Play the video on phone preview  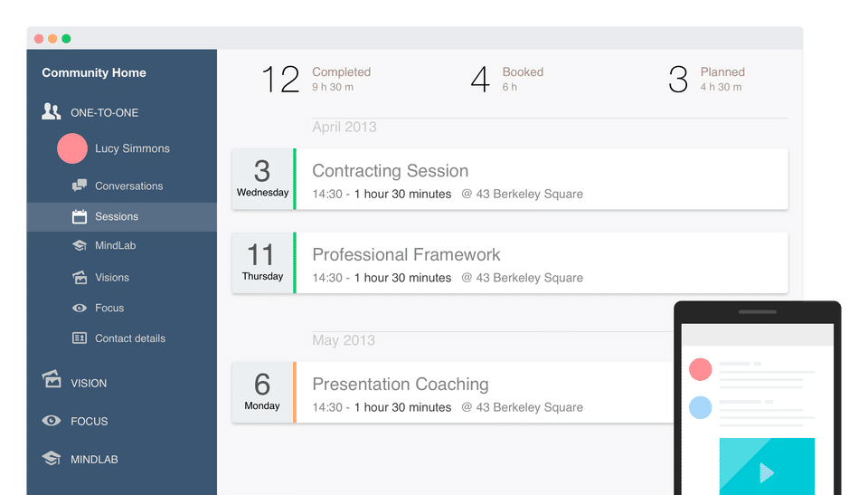point(767,471)
